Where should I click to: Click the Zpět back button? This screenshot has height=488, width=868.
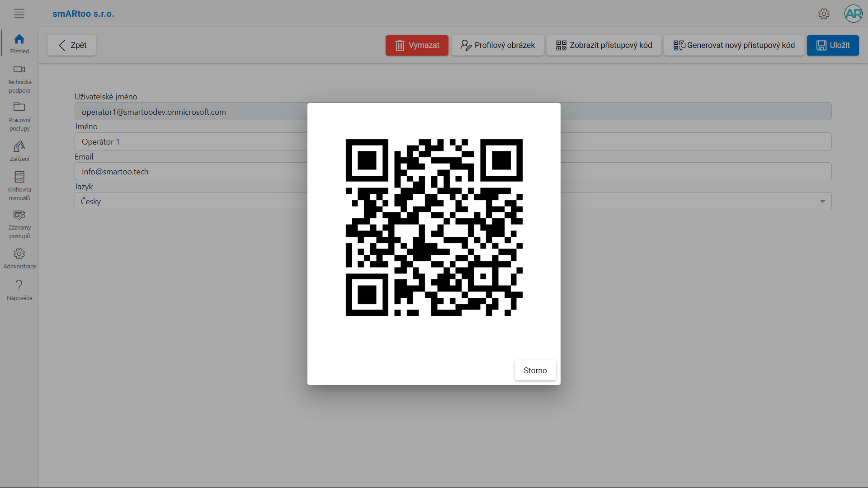[71, 45]
